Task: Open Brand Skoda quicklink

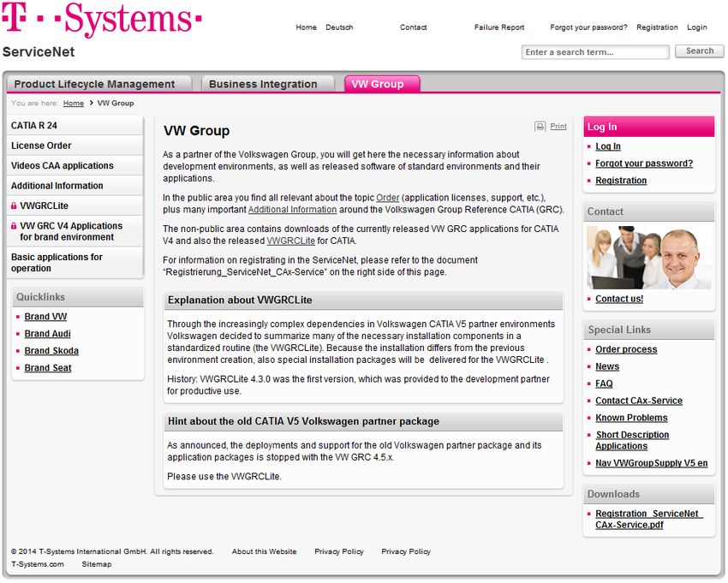Action: click(x=51, y=351)
